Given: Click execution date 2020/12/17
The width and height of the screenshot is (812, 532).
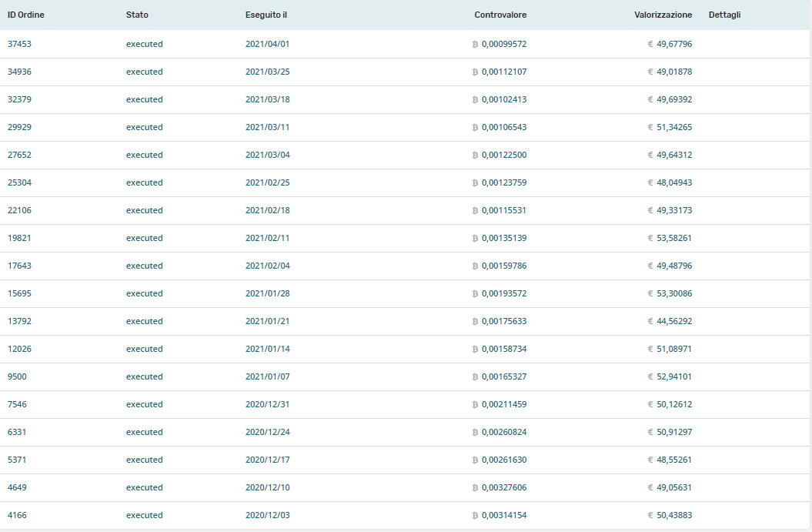Looking at the screenshot, I should [267, 460].
